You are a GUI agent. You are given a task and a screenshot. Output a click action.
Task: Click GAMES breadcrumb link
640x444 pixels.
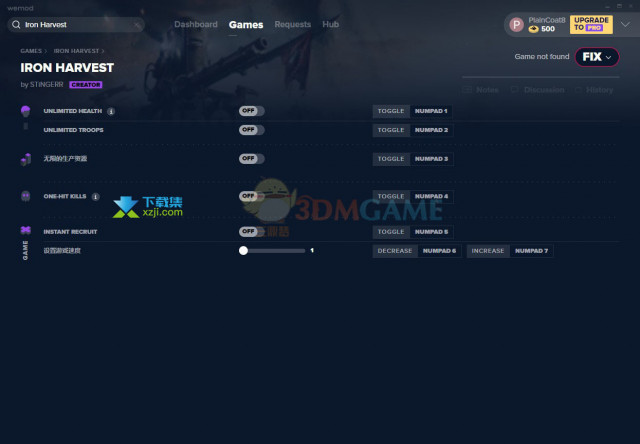31,51
